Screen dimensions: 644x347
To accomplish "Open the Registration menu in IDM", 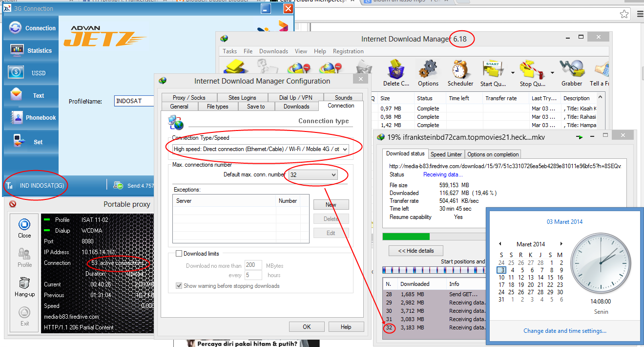I will coord(348,51).
